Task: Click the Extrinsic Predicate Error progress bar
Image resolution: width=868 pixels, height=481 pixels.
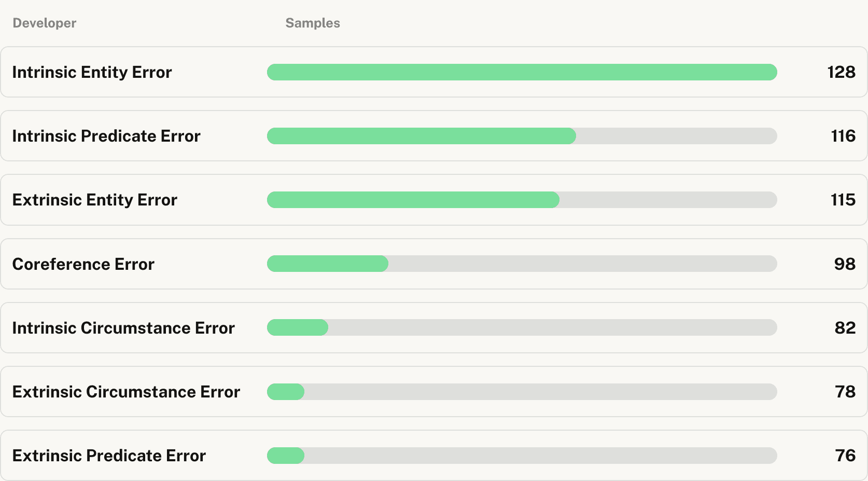Action: 522,456
